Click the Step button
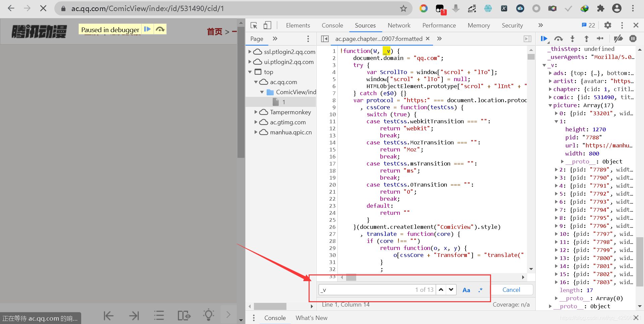Image resolution: width=644 pixels, height=324 pixels. coord(600,39)
